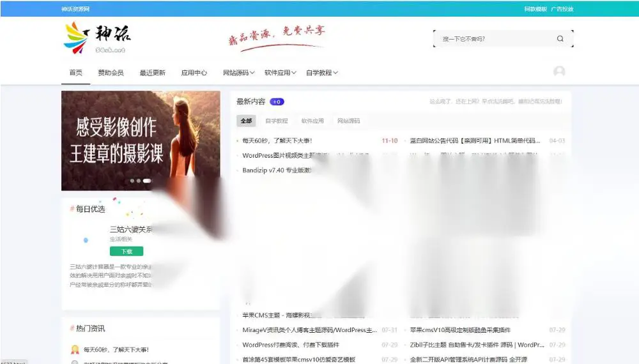Click the 三姑六婆 app title
The image size is (639, 364).
tap(130, 229)
